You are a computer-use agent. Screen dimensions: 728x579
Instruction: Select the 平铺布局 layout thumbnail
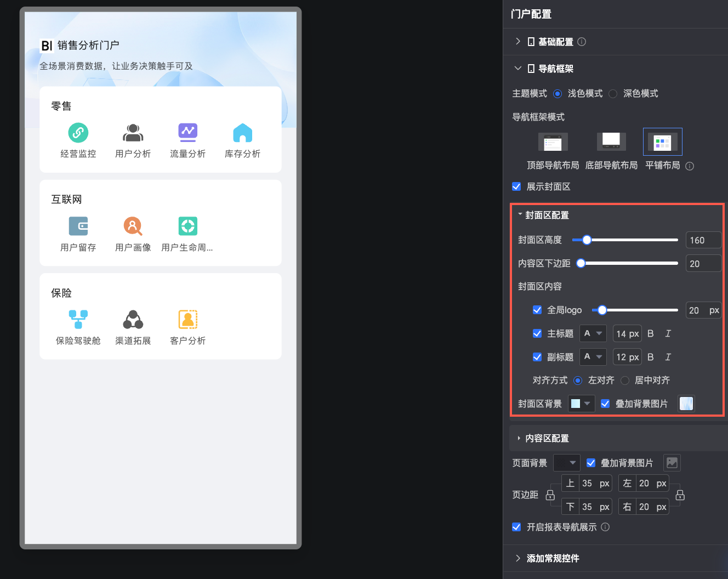point(663,141)
